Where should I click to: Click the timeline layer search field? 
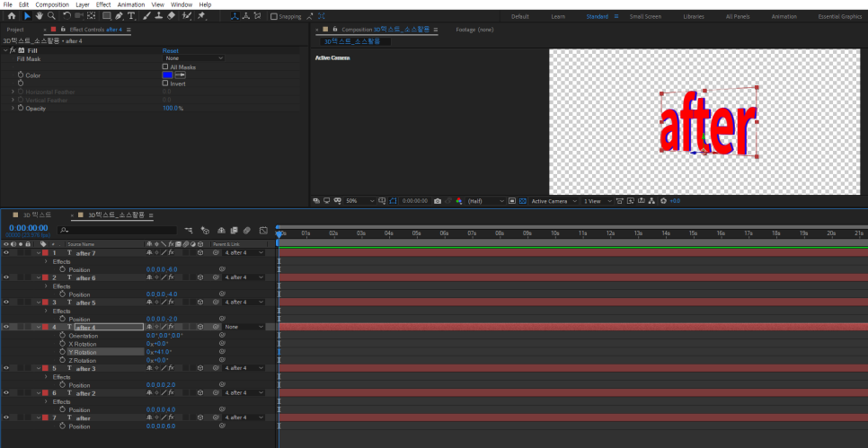tap(119, 230)
